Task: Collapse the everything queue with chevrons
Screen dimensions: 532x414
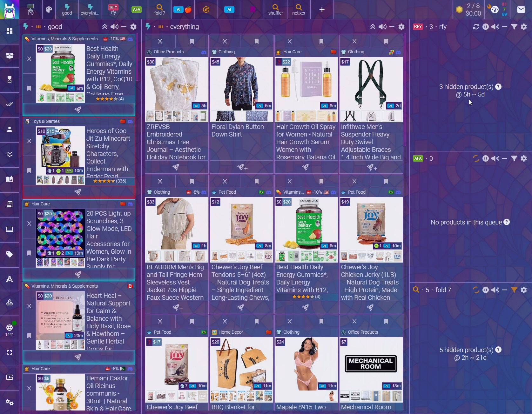Action: [373, 27]
